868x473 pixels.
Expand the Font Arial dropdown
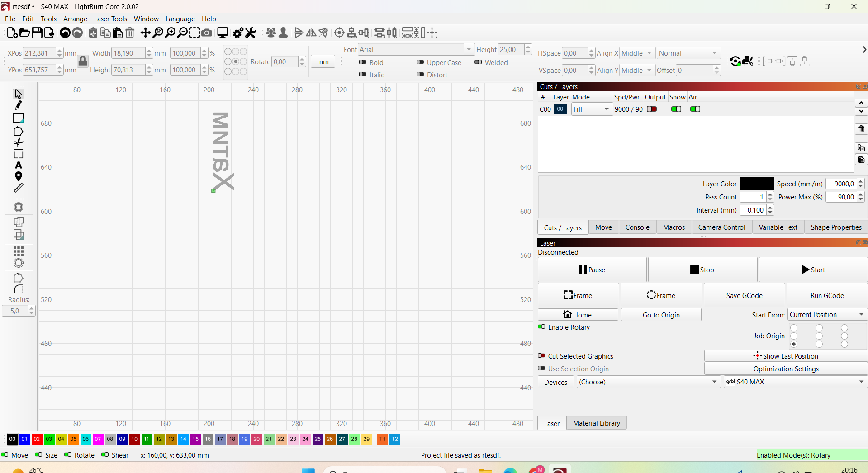pos(415,49)
